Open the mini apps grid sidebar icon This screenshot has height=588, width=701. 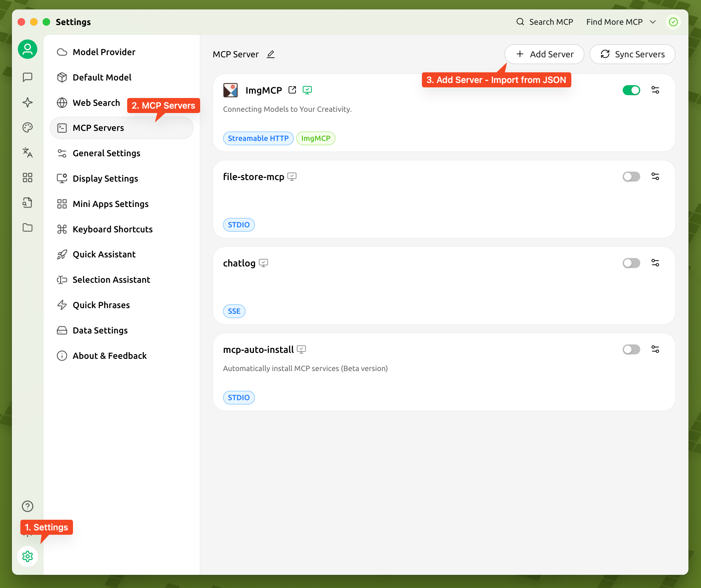[27, 178]
